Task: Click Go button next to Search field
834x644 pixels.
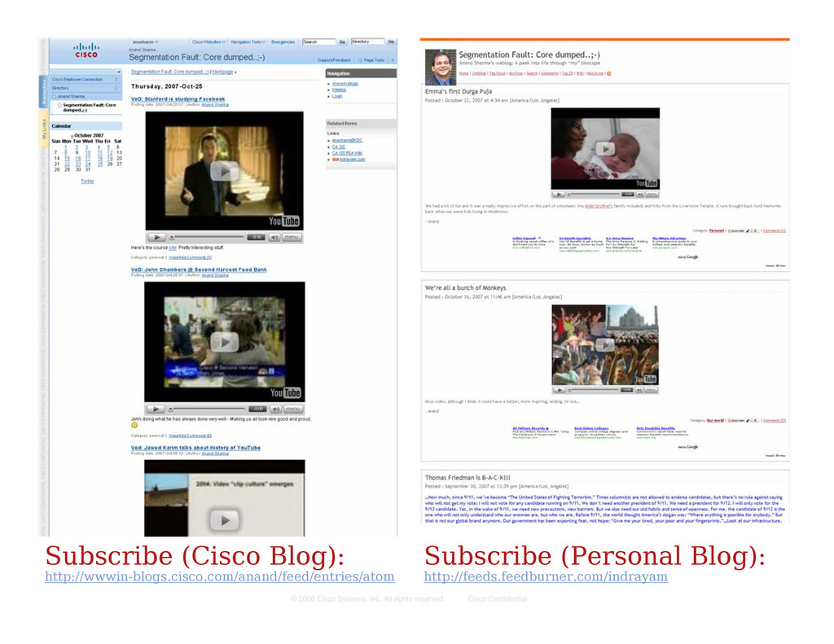Action: coord(343,42)
